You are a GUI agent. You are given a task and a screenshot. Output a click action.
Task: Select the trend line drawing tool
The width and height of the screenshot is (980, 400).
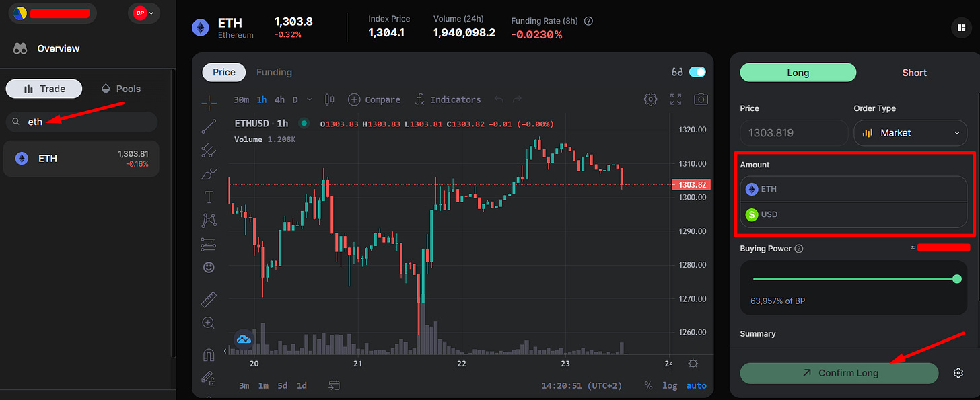pos(209,126)
